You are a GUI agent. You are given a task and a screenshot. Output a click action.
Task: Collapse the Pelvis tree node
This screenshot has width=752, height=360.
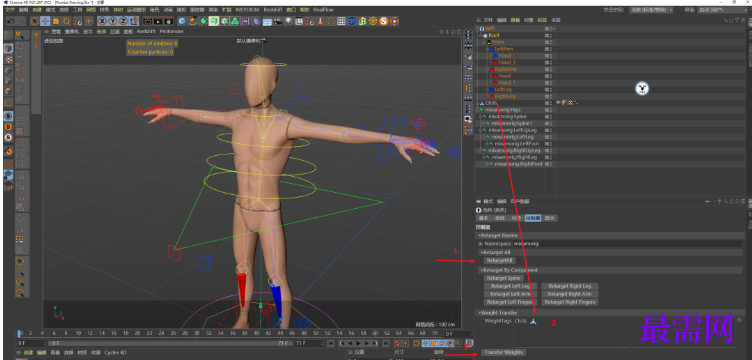(483, 42)
